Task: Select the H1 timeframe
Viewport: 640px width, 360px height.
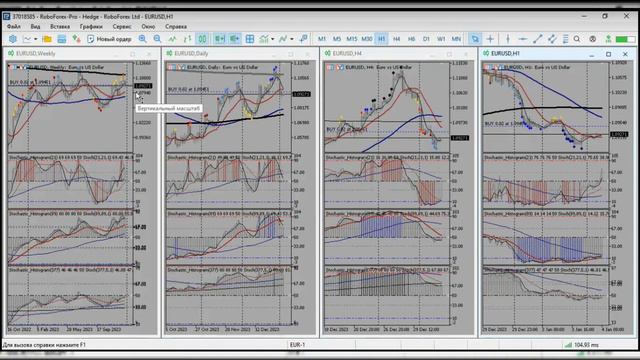Action: click(x=382, y=39)
